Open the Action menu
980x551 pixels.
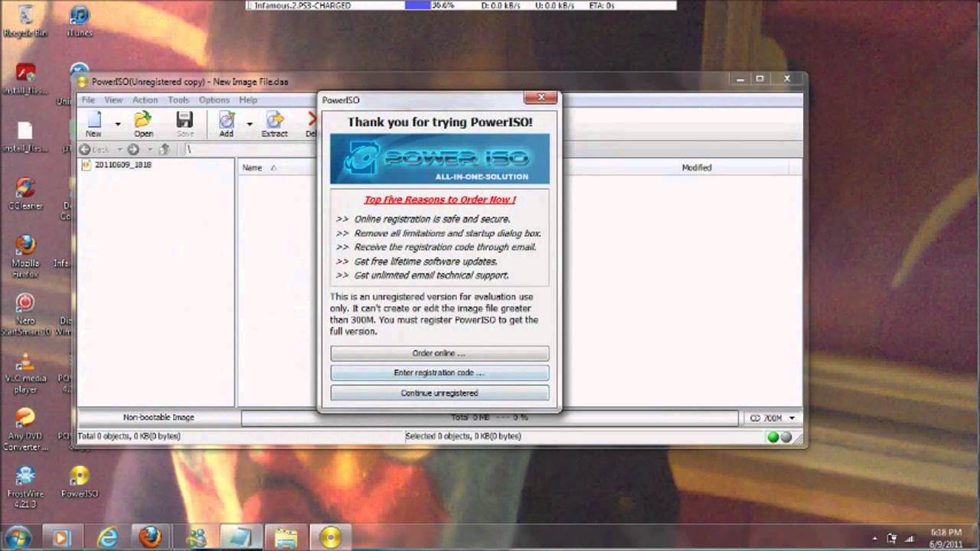[x=145, y=100]
